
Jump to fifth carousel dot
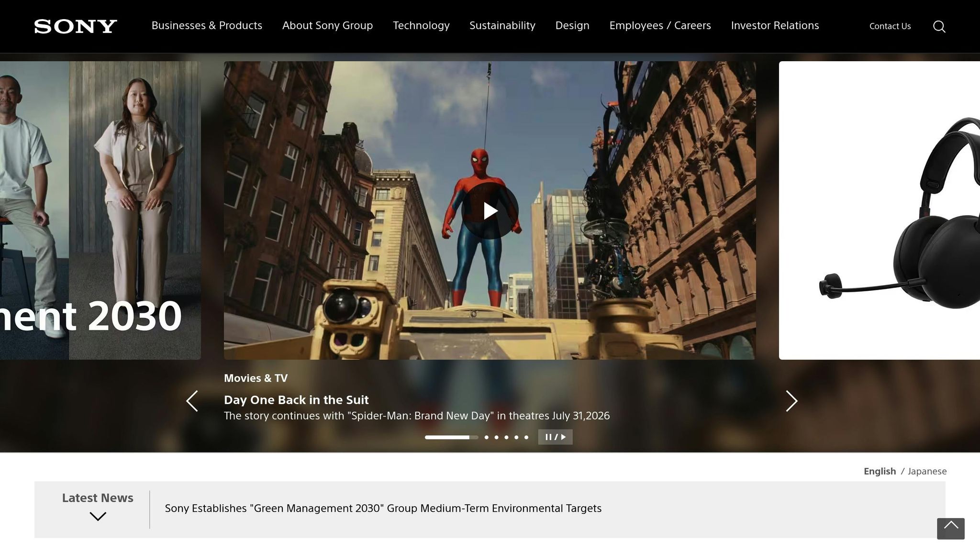(x=516, y=437)
